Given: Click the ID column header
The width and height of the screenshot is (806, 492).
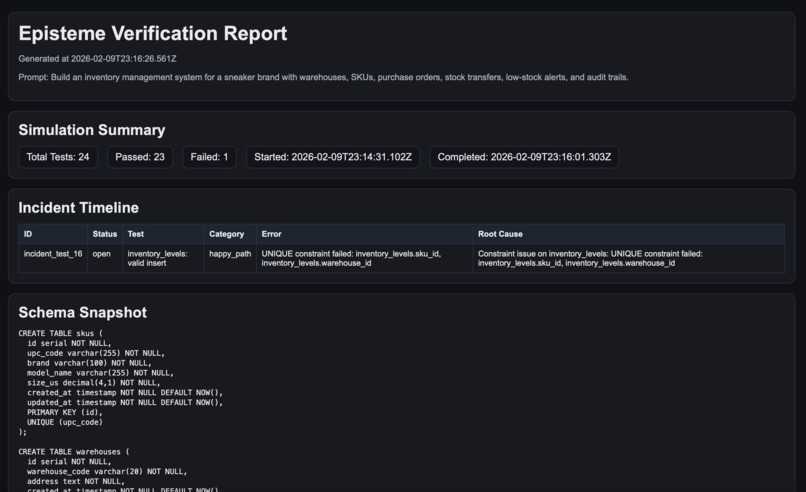Looking at the screenshot, I should pyautogui.click(x=53, y=234).
